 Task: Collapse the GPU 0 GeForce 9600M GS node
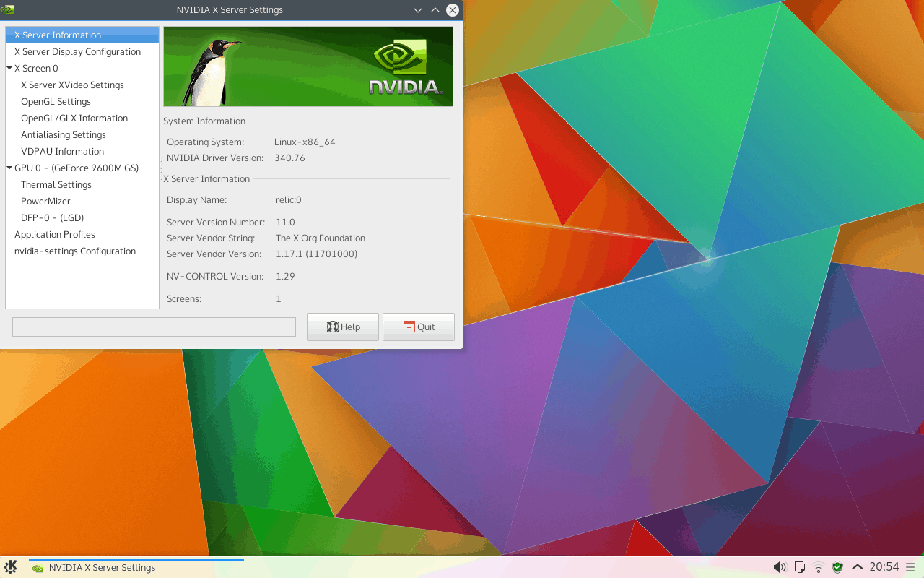9,168
